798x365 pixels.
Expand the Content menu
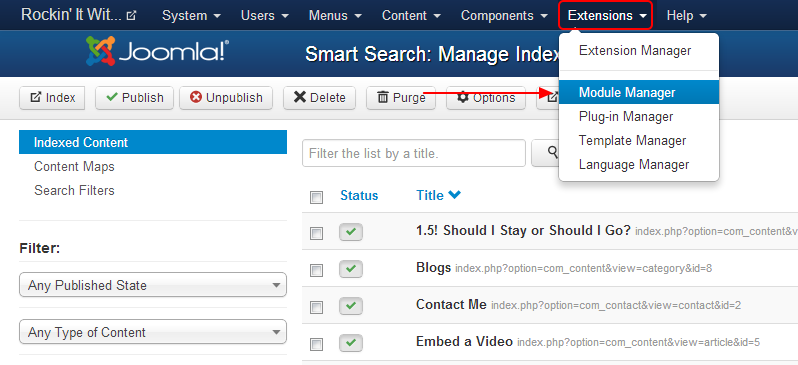click(411, 16)
